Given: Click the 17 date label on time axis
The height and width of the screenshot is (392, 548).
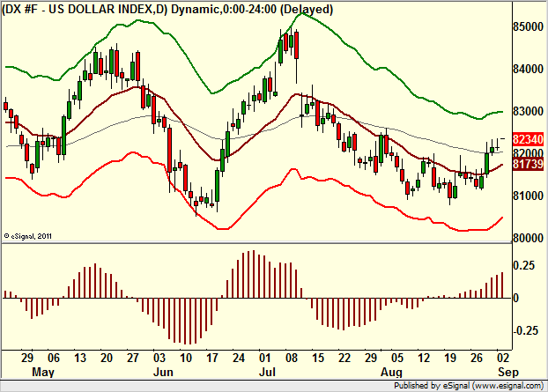Looking at the screenshot, I should click(x=212, y=358).
